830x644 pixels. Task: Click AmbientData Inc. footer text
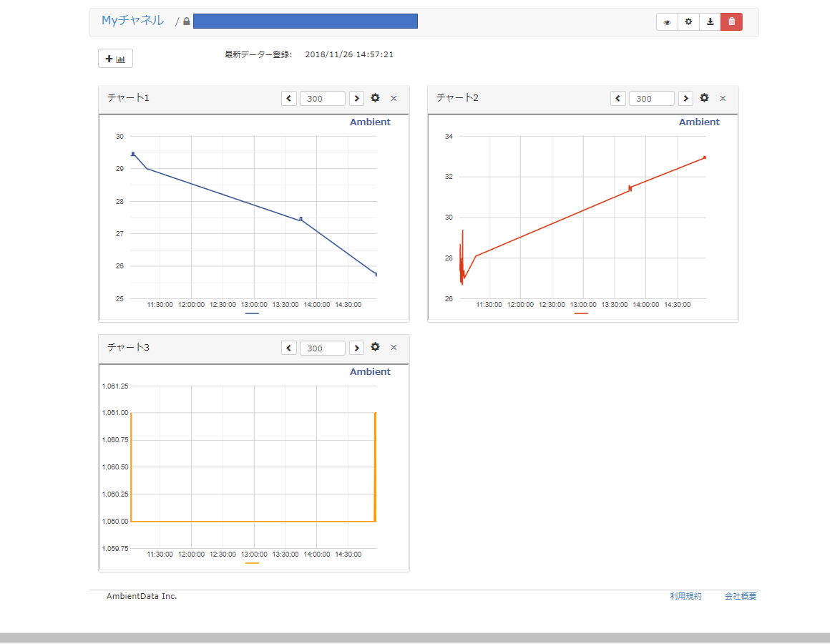(x=142, y=596)
